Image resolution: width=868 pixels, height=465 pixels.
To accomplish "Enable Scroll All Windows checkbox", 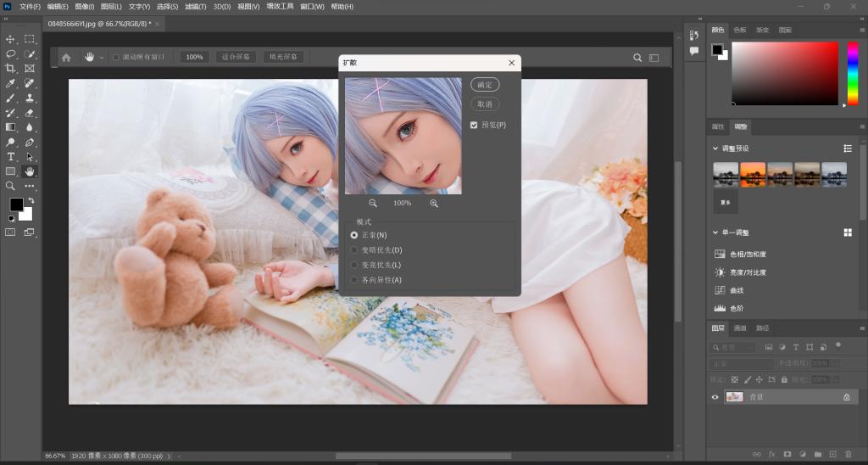I will [x=115, y=57].
